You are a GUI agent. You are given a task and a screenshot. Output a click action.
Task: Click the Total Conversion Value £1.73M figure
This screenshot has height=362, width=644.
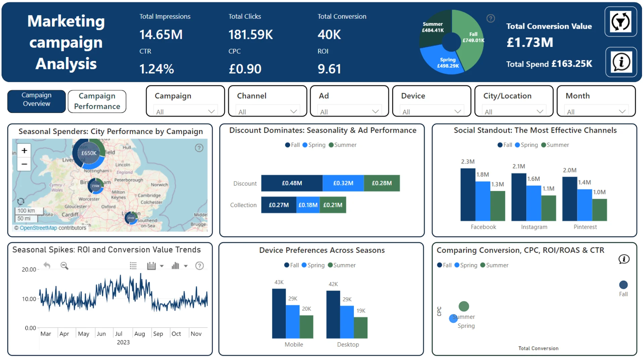click(530, 42)
